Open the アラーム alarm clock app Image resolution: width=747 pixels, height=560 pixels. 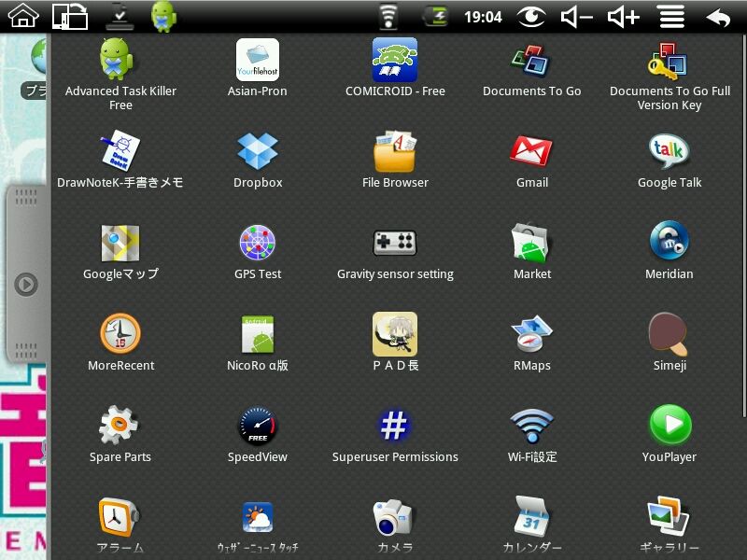(120, 525)
